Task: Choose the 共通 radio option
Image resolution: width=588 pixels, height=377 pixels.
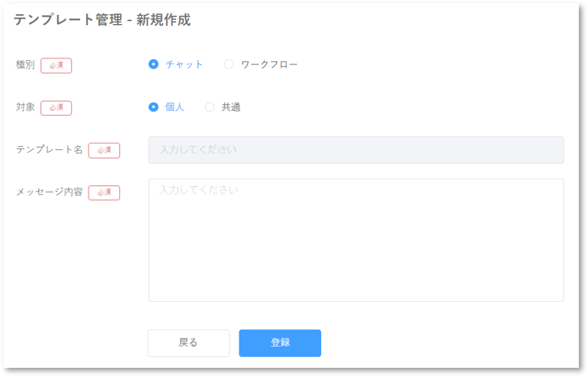Action: click(x=210, y=107)
